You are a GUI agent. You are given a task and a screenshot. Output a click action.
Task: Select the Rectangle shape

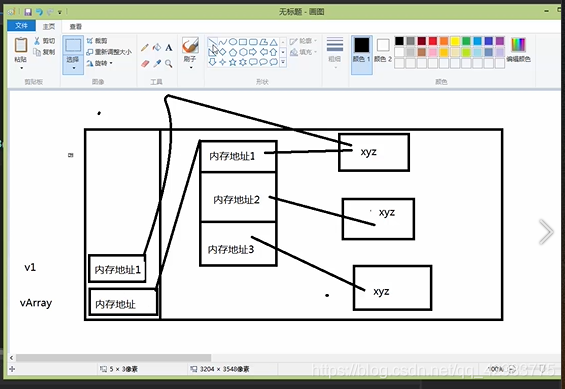coord(243,42)
